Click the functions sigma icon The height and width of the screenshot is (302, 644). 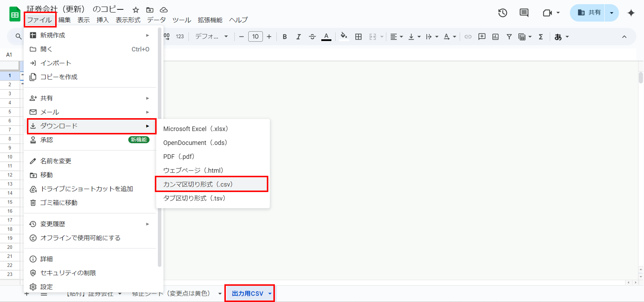point(541,37)
